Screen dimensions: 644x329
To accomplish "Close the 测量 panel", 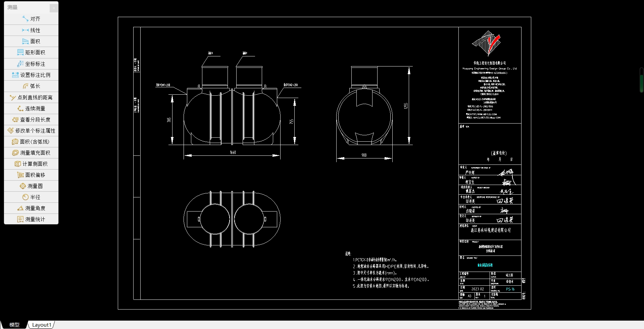I will pyautogui.click(x=54, y=8).
